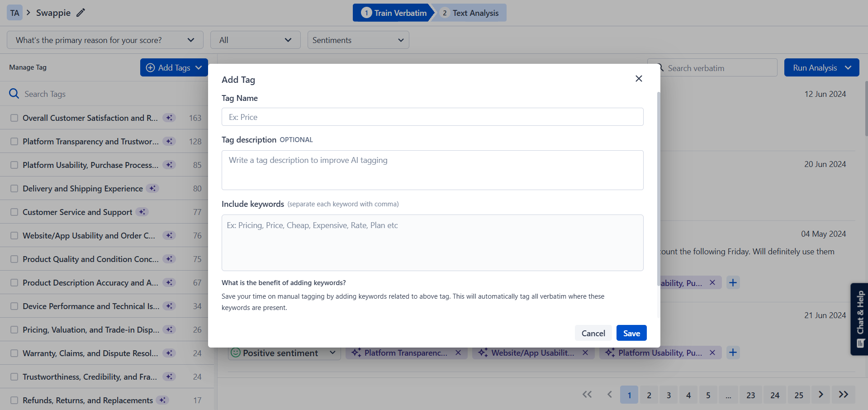The width and height of the screenshot is (868, 410).
Task: Click the next page arrow in pagination
Action: [821, 395]
